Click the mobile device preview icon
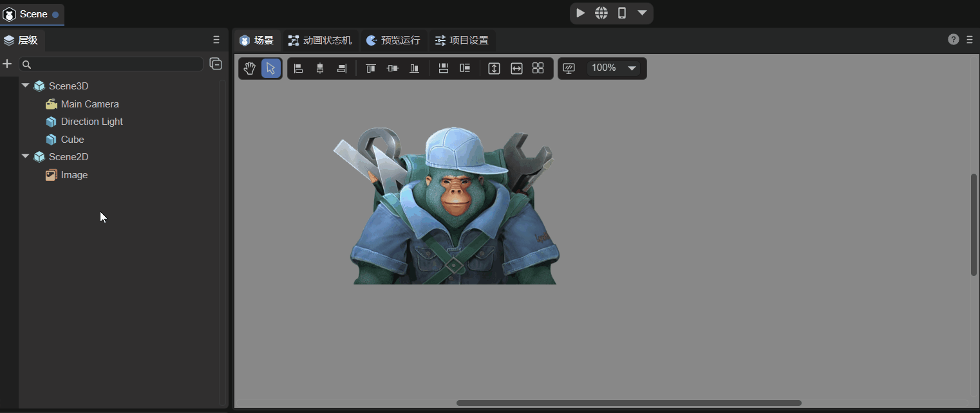 (x=622, y=13)
